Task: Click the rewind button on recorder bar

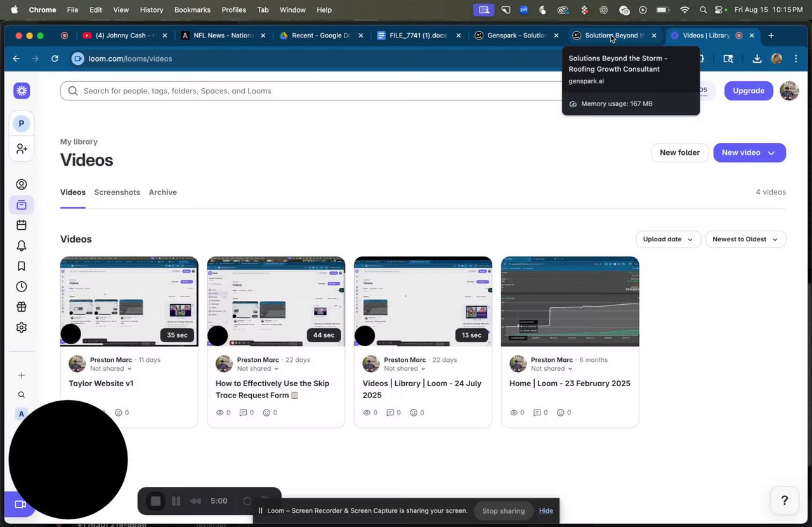Action: (195, 501)
